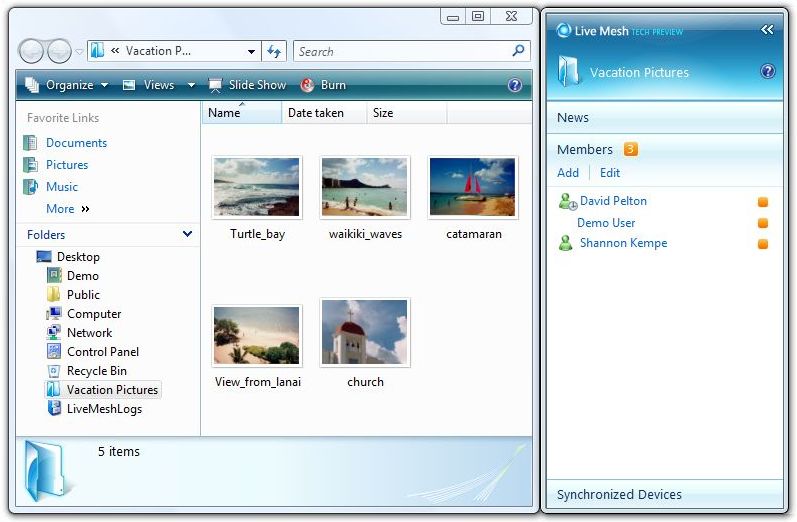Click the refresh arrows button beside address bar
This screenshot has height=522, width=797.
(x=274, y=51)
